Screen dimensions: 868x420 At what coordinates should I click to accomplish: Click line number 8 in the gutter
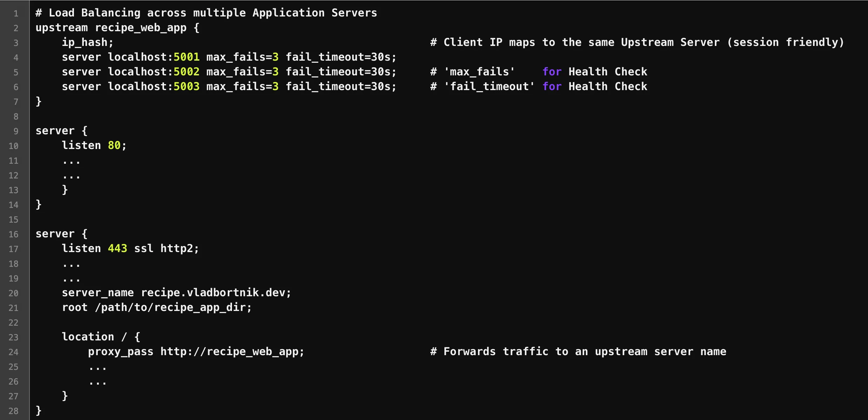coord(16,117)
